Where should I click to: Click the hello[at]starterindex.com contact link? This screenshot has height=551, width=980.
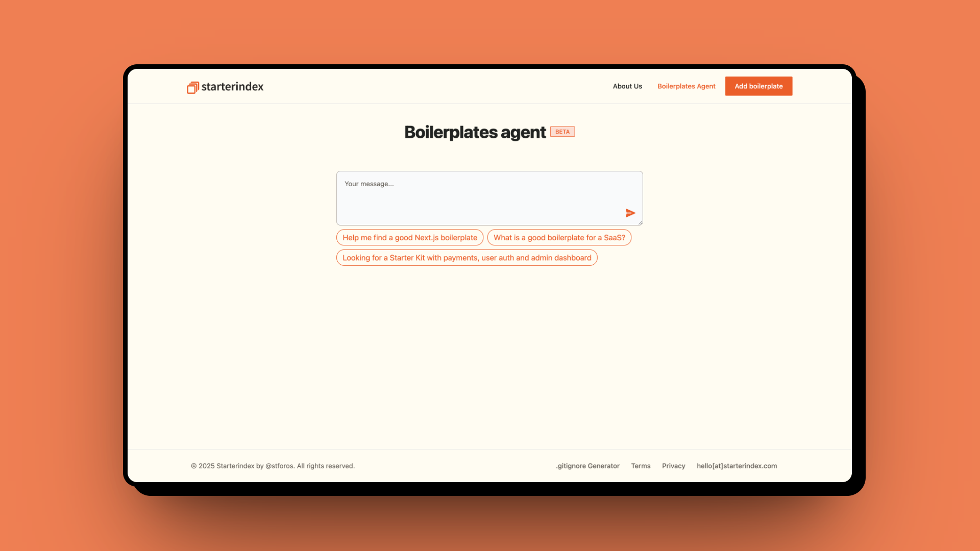pos(737,466)
